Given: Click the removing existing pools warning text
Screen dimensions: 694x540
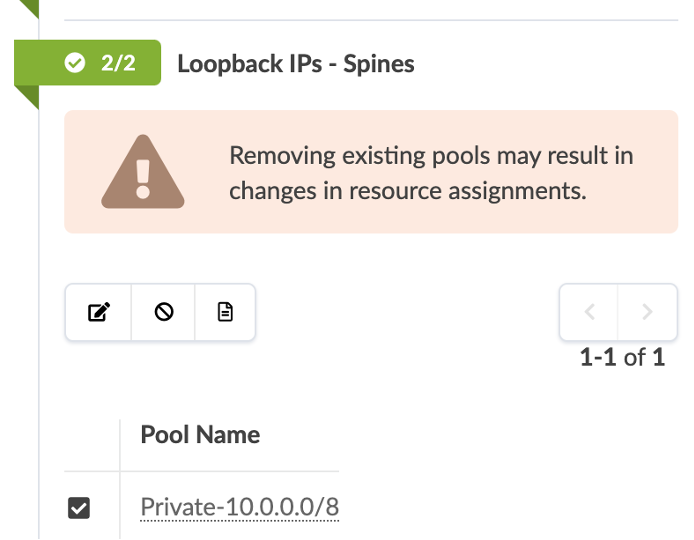Looking at the screenshot, I should tap(431, 157).
